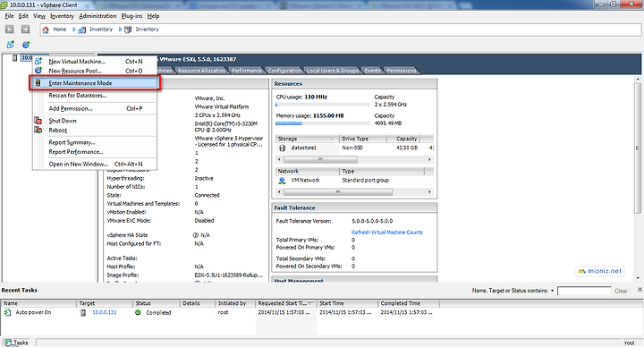Click the navigate forward arrow button
The width and height of the screenshot is (644, 347).
pyautogui.click(x=25, y=30)
